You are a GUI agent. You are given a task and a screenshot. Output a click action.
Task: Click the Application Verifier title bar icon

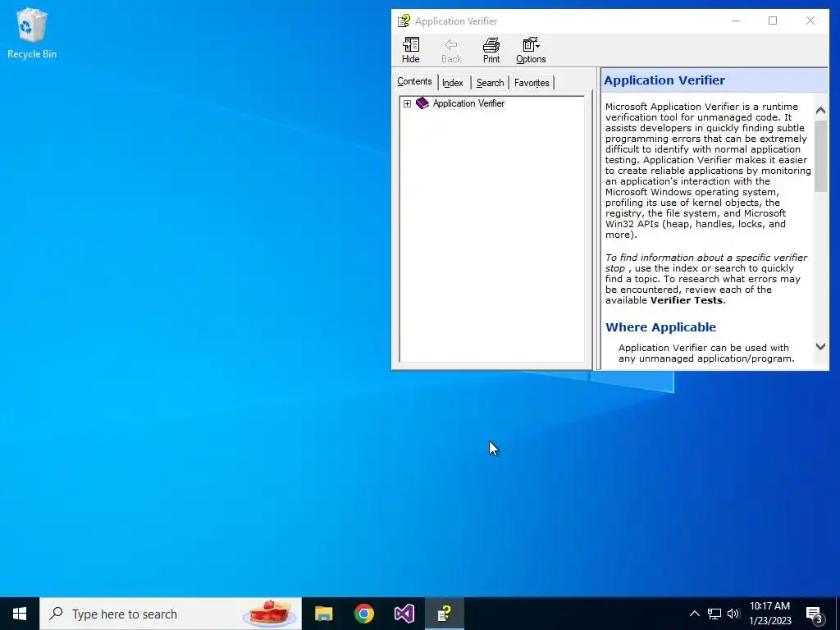(404, 21)
